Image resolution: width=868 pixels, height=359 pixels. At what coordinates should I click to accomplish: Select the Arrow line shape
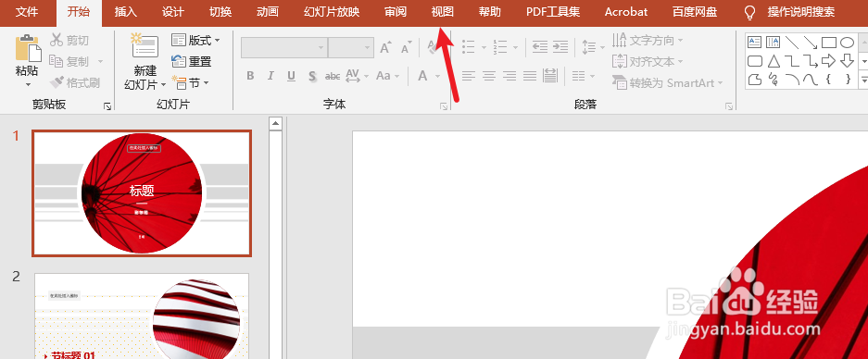click(x=811, y=42)
